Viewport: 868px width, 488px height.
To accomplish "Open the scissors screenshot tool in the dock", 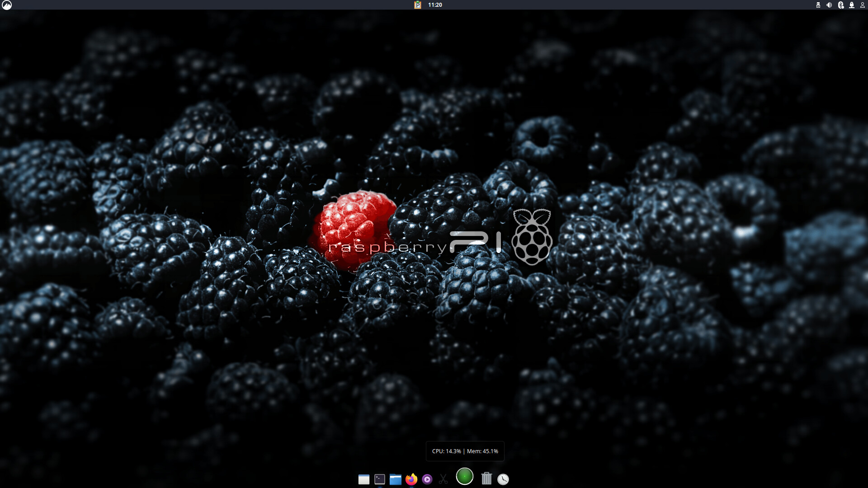I will click(x=443, y=479).
